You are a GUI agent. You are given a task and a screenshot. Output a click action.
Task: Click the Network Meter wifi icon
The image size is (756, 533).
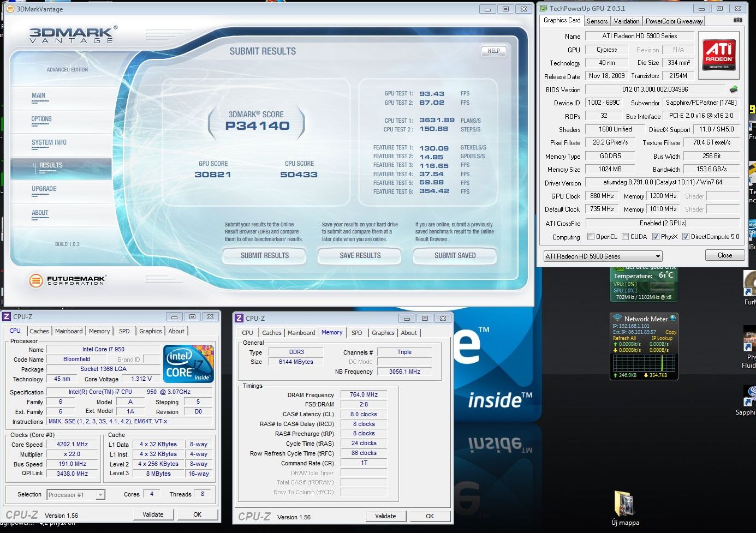click(x=617, y=318)
